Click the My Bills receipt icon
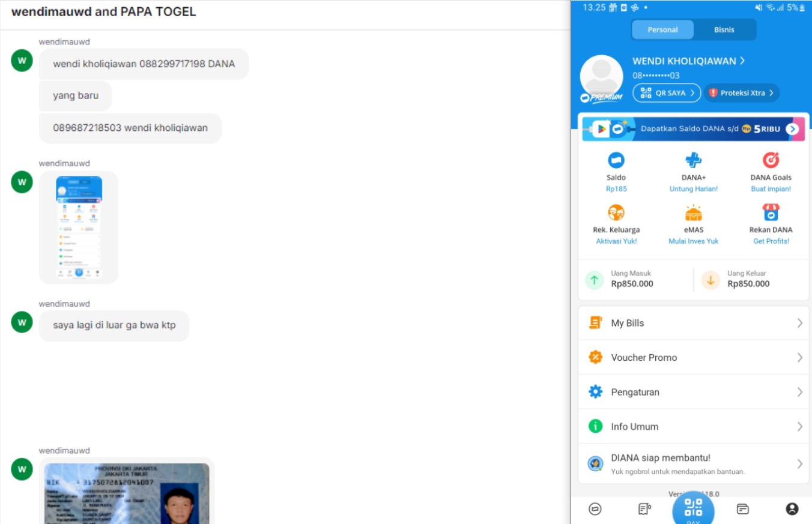812x524 pixels. [595, 323]
